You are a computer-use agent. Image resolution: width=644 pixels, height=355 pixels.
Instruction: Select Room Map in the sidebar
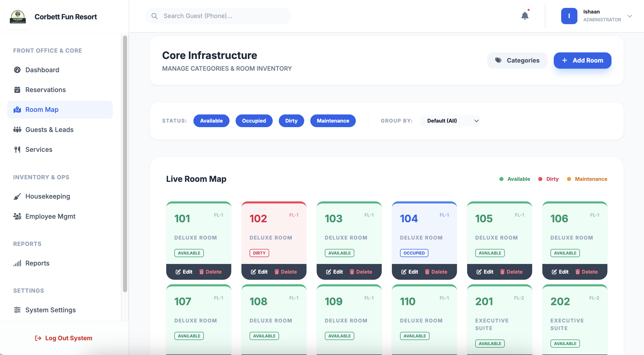pyautogui.click(x=42, y=110)
